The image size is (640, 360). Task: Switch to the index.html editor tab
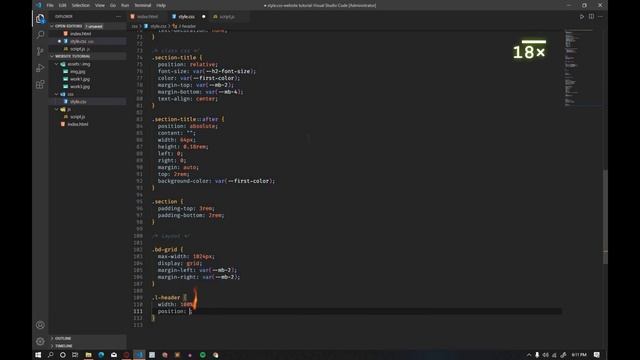pyautogui.click(x=147, y=17)
